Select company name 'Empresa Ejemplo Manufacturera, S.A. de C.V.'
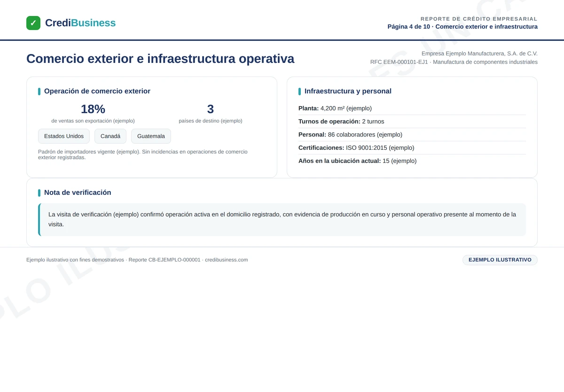The height and width of the screenshot is (392, 564). (x=479, y=54)
